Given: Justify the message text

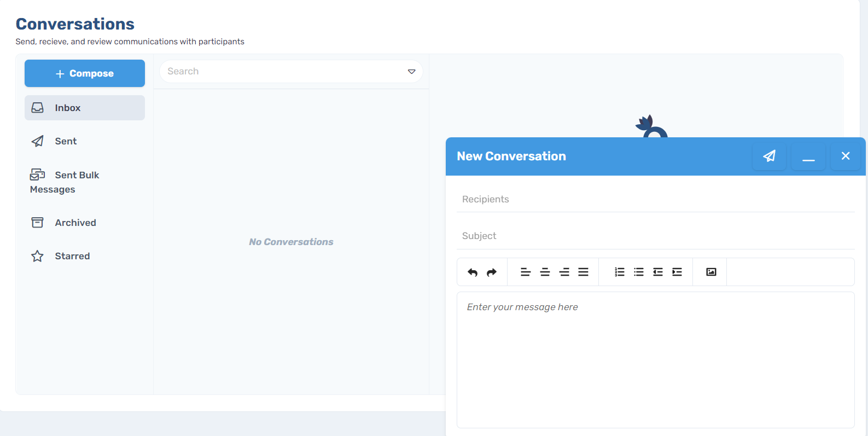Looking at the screenshot, I should (x=583, y=272).
